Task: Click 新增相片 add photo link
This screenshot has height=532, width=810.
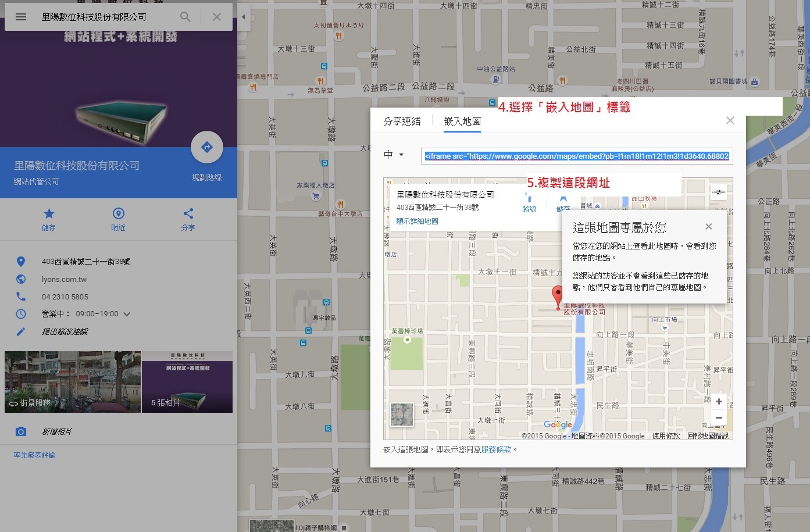Action: tap(57, 431)
